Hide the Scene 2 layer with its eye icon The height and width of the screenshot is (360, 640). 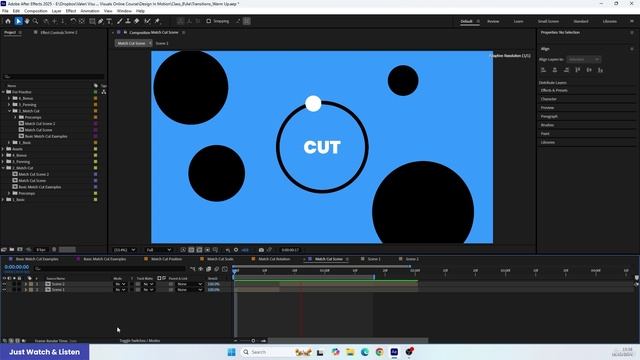[4, 284]
